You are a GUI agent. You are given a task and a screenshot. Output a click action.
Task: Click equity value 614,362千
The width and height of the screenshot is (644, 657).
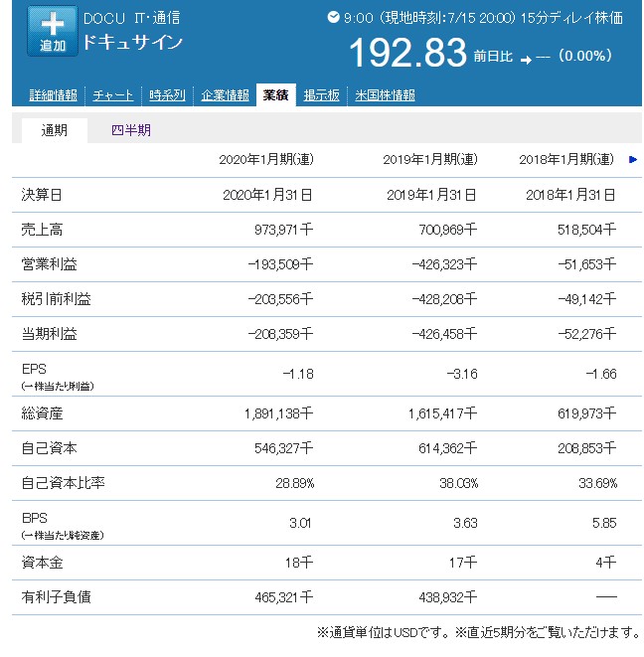pos(448,448)
